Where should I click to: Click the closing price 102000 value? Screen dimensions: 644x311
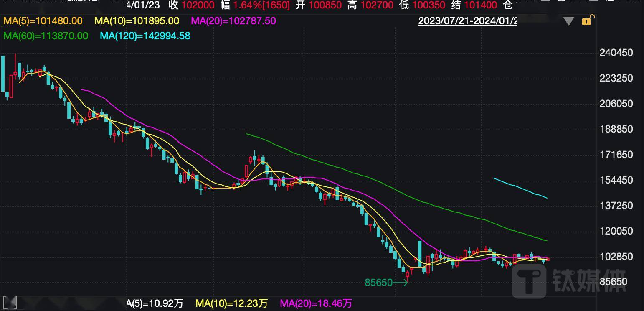click(x=198, y=5)
